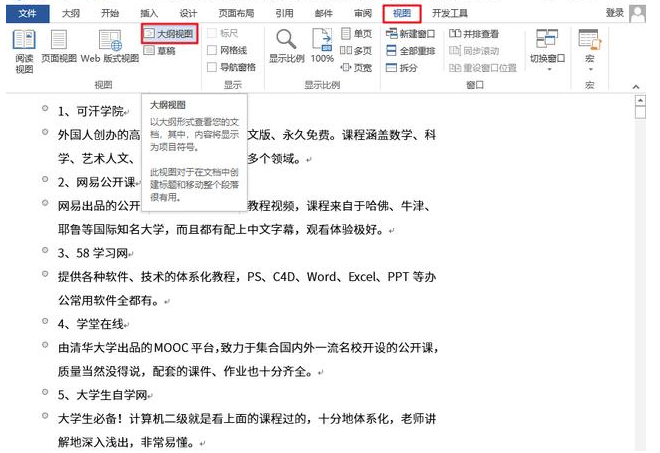Open the Outlining tab (大纲)

pyautogui.click(x=70, y=13)
